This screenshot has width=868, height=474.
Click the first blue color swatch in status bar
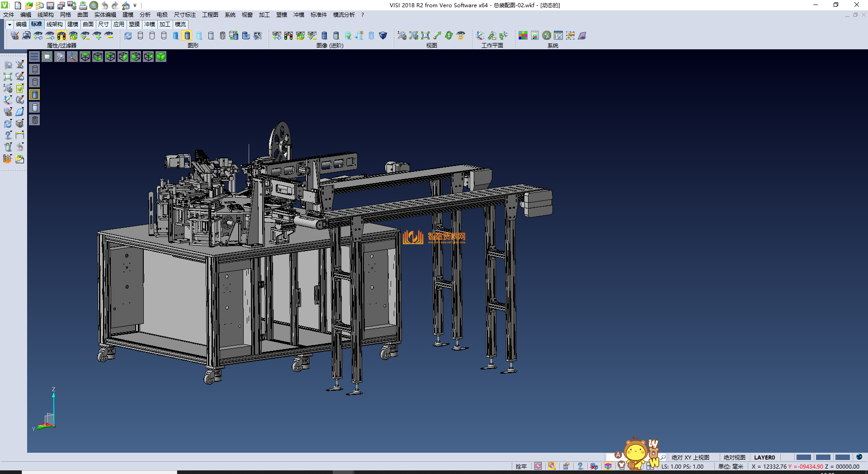[x=803, y=457]
